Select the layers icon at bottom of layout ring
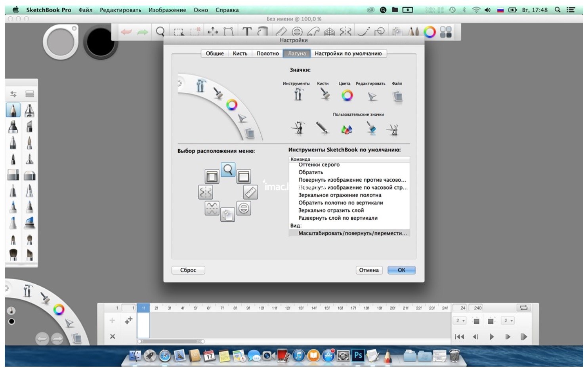Viewport: 588px width, 373px height. point(227,215)
